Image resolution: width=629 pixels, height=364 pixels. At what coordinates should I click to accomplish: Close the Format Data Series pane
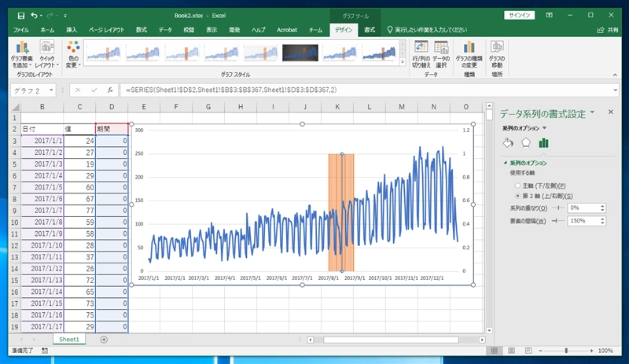pos(611,112)
